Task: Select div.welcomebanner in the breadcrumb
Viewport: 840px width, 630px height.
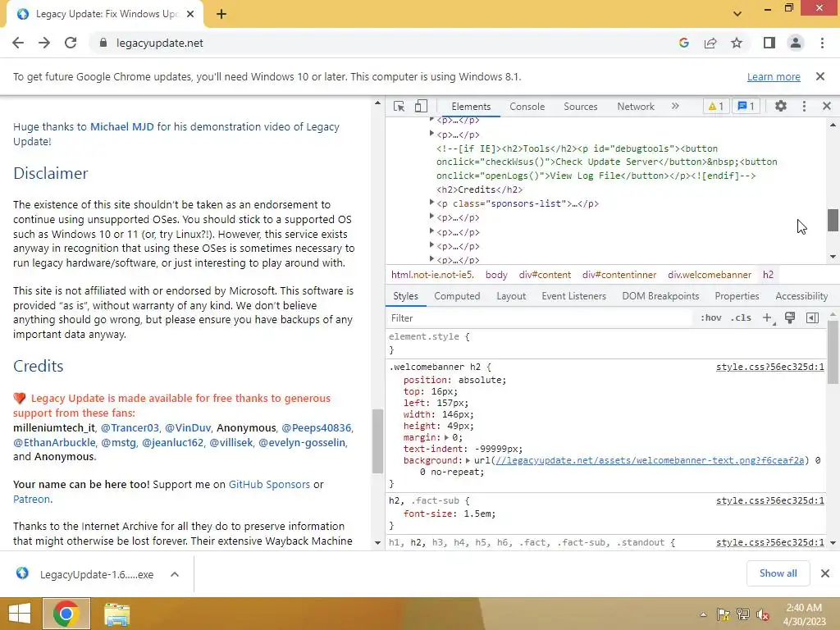Action: pos(710,274)
